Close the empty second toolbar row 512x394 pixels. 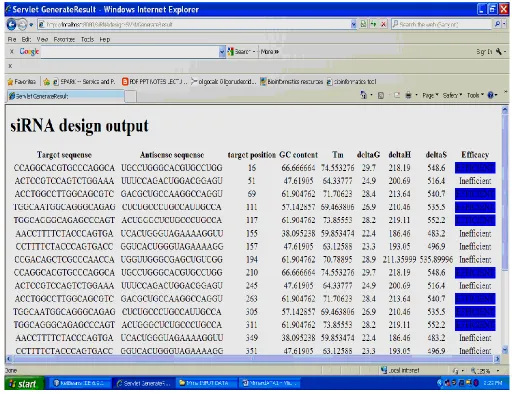[10, 66]
